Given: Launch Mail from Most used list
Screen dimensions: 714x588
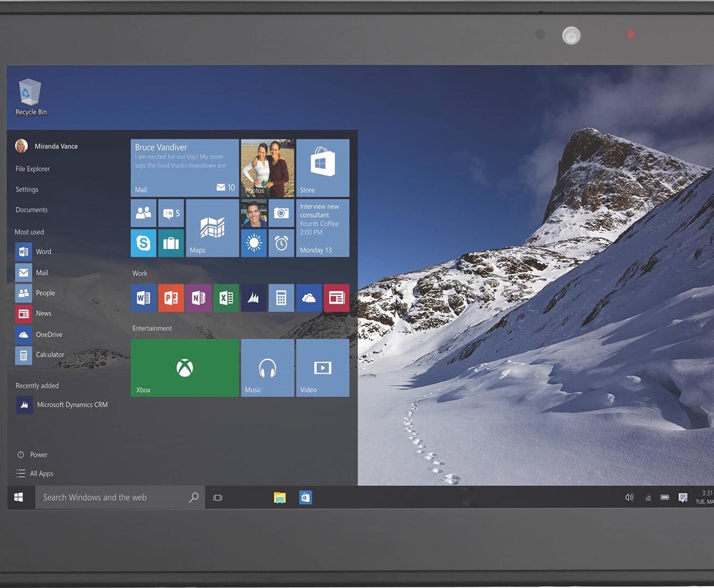Looking at the screenshot, I should (x=32, y=272).
